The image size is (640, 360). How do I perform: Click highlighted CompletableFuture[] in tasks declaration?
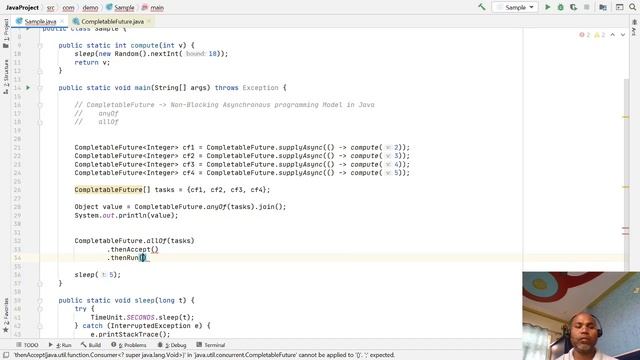pyautogui.click(x=112, y=189)
